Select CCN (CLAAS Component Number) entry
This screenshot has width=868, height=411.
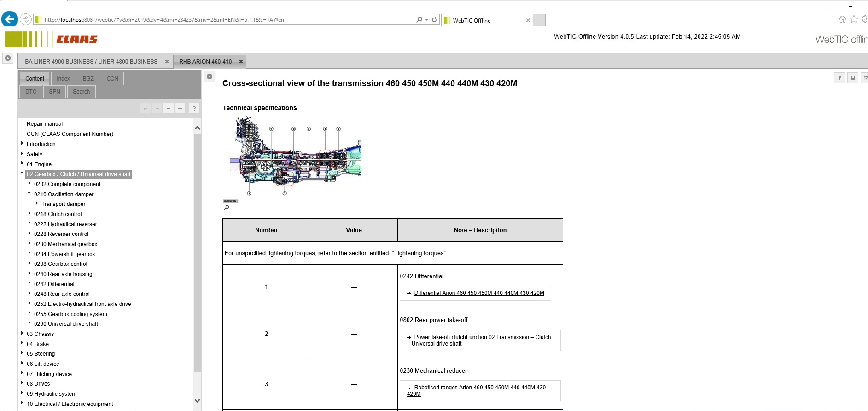tap(70, 134)
